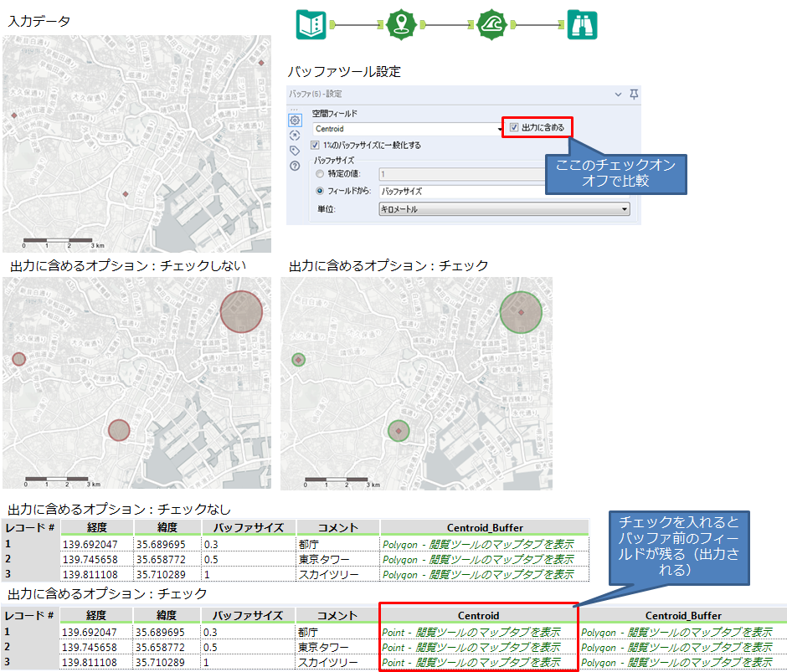Image resolution: width=787 pixels, height=672 pixels.
Task: Click the help question mark icon
Action: click(295, 166)
